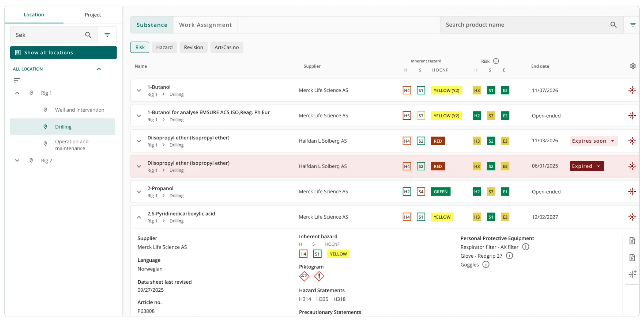The width and height of the screenshot is (644, 322).
Task: Open the R document icon in detail panel
Action: 632,258
